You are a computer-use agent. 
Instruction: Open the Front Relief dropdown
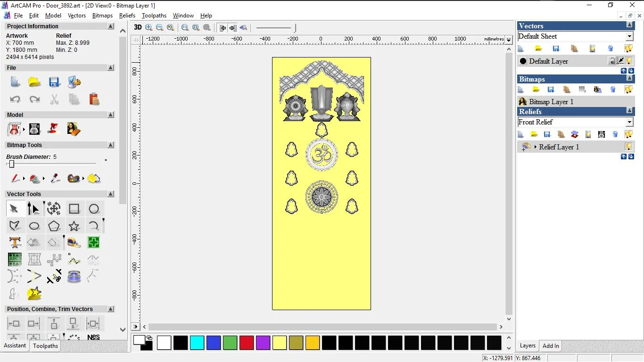tap(629, 123)
